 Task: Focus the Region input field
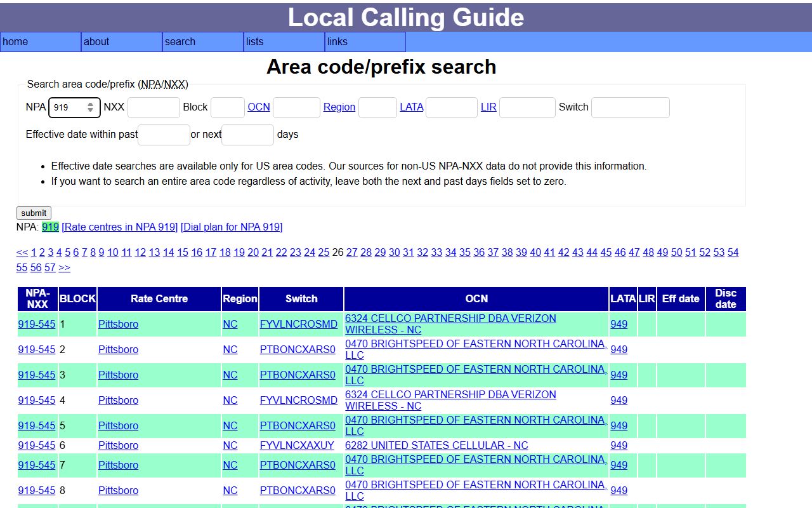tap(377, 107)
